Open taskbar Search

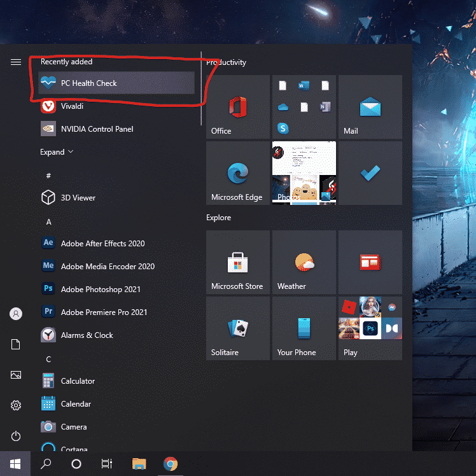(x=46, y=463)
